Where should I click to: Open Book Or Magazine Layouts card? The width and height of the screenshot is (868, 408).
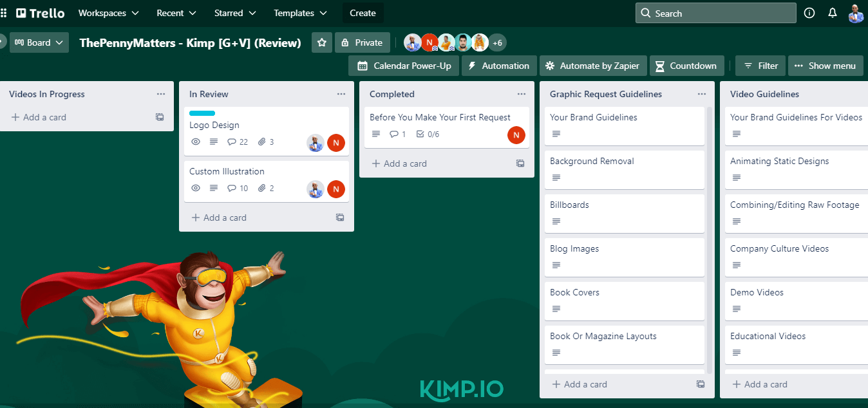point(625,345)
